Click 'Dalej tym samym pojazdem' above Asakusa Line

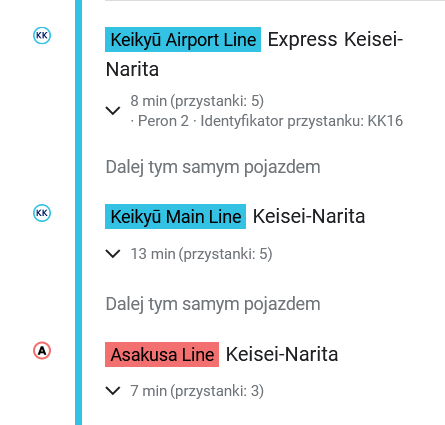pyautogui.click(x=213, y=304)
